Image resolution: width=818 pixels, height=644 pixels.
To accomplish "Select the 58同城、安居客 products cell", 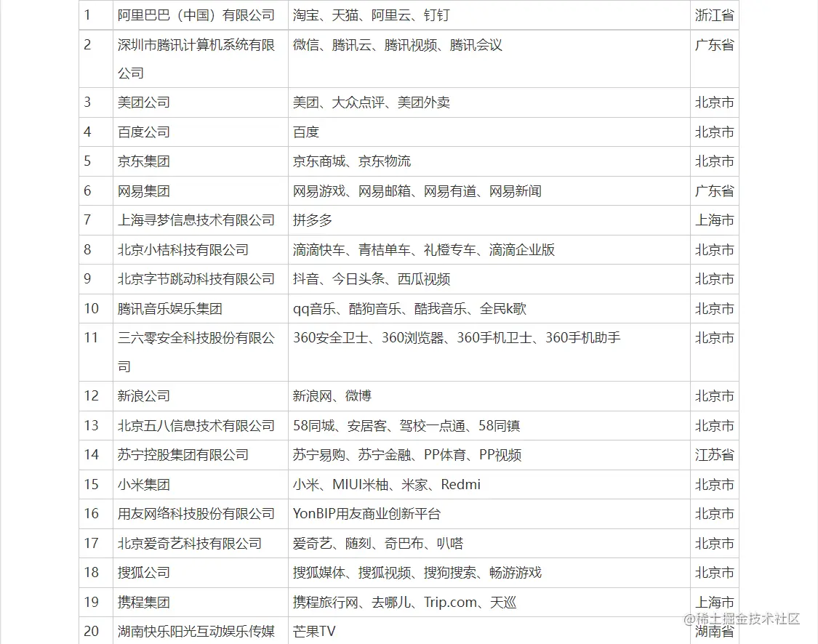I will [489, 425].
